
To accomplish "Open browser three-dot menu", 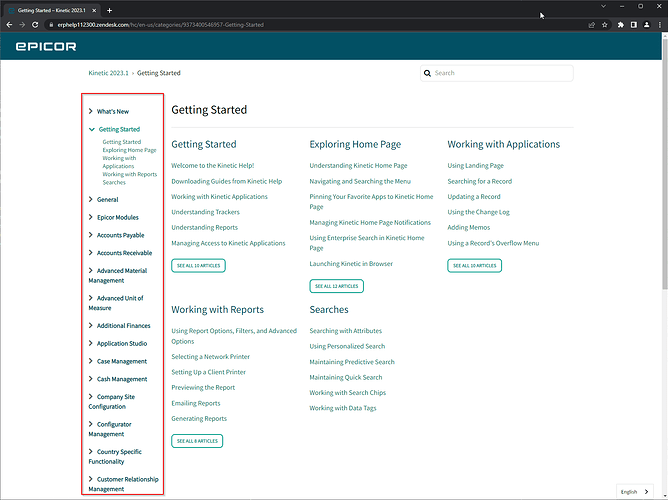I will pos(659,25).
